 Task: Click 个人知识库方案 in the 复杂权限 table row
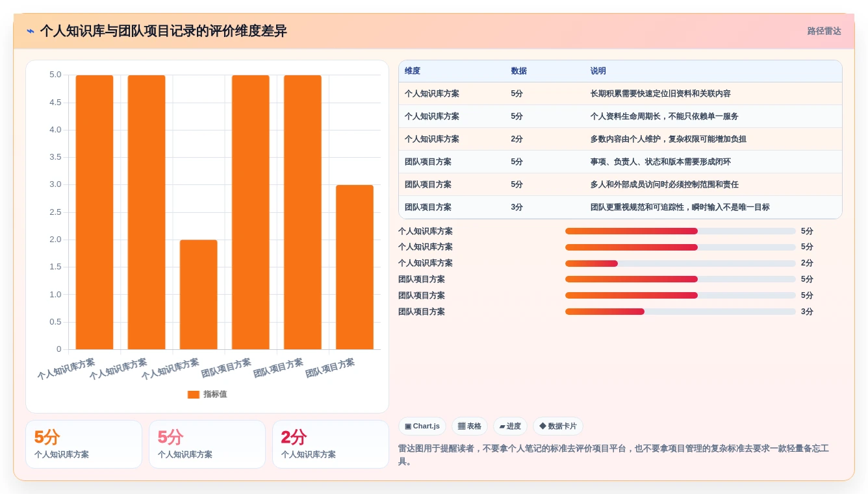432,139
